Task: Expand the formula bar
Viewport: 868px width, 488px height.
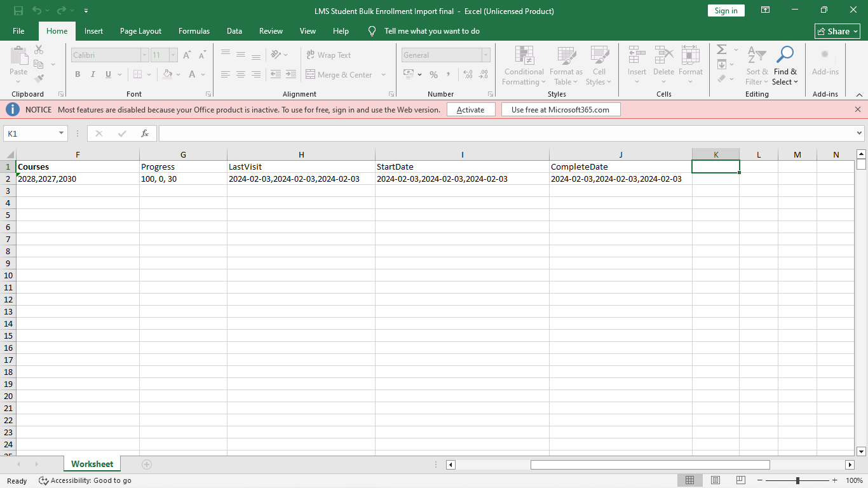Action: pyautogui.click(x=860, y=133)
